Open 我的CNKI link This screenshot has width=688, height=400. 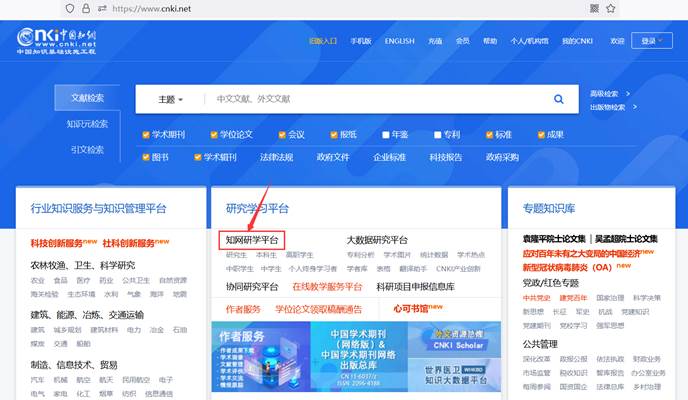[x=577, y=41]
